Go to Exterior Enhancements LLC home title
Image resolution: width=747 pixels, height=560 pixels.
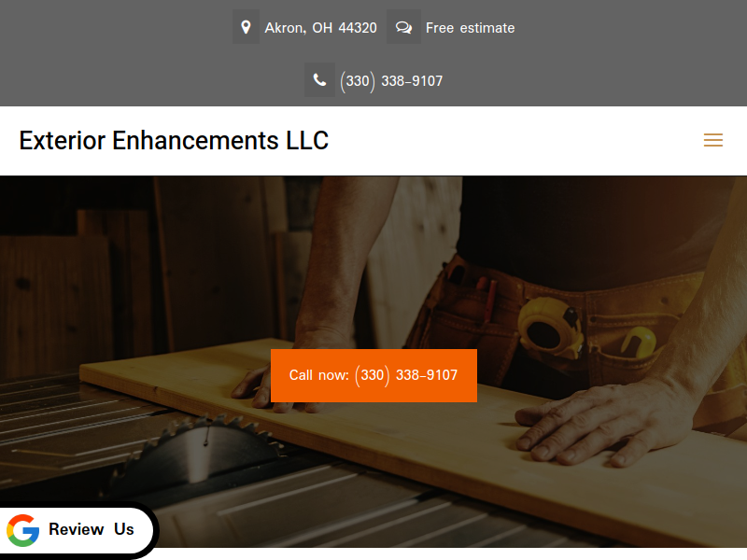click(x=174, y=141)
